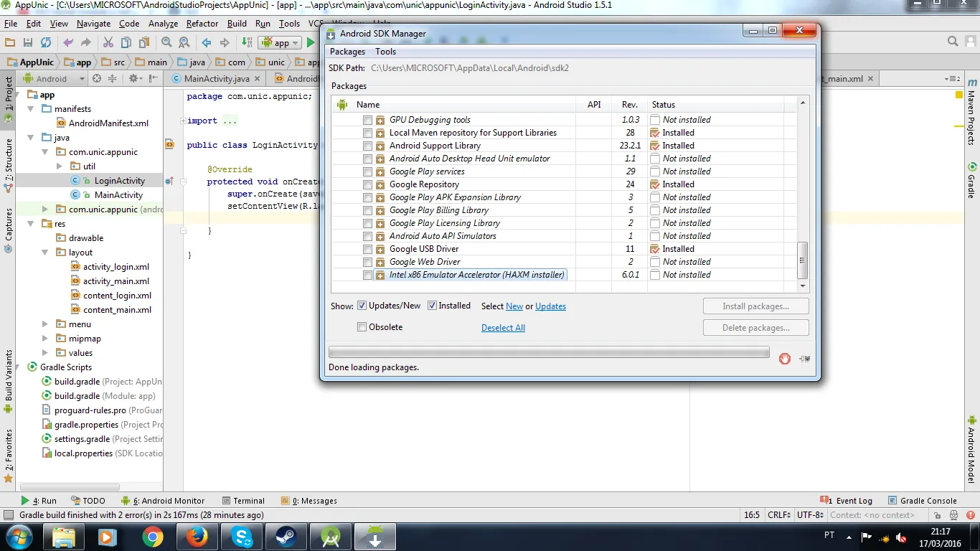Open the app run configuration dropdown
This screenshot has height=551, width=980.
279,43
